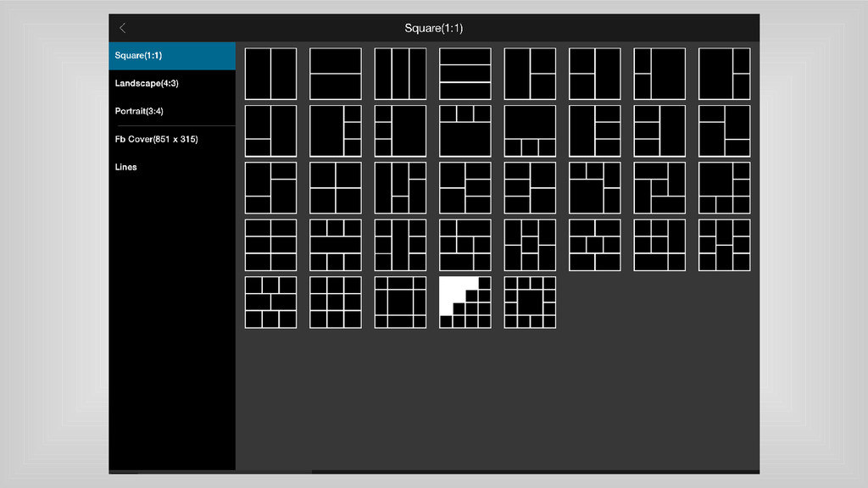Pick layout: center square ringed by twelve small cells

coord(530,302)
